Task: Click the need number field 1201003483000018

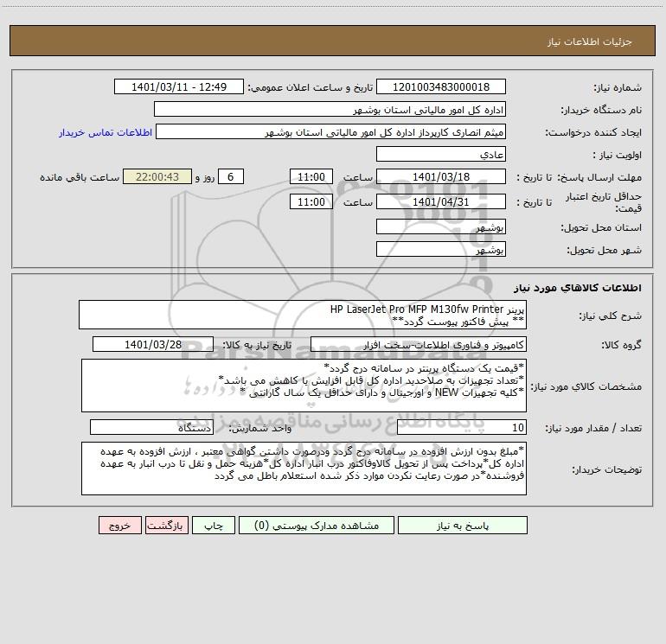Action: click(441, 86)
